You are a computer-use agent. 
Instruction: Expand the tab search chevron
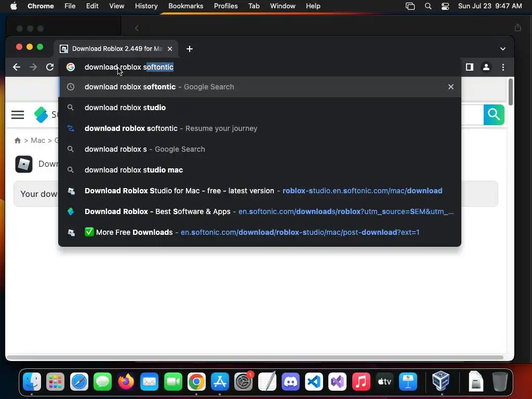(503, 49)
